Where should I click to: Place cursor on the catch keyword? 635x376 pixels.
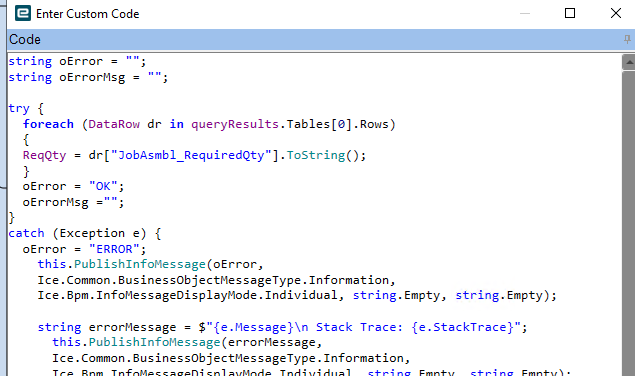26,233
